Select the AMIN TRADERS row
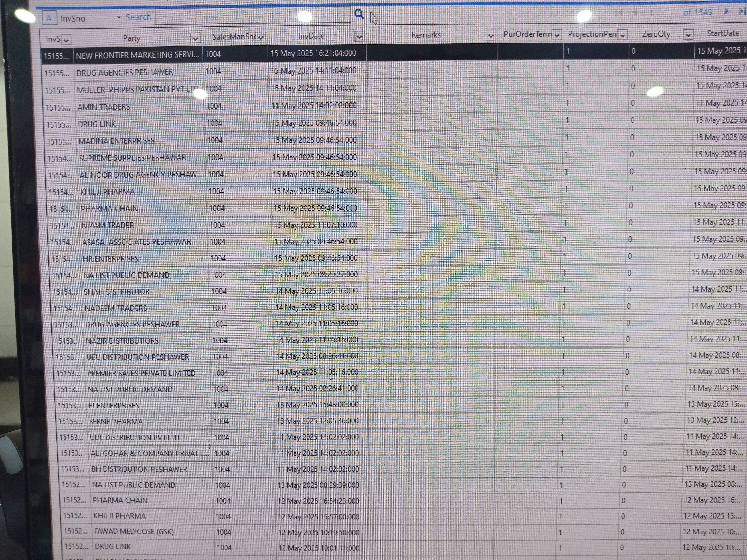The image size is (747, 560). (x=103, y=107)
